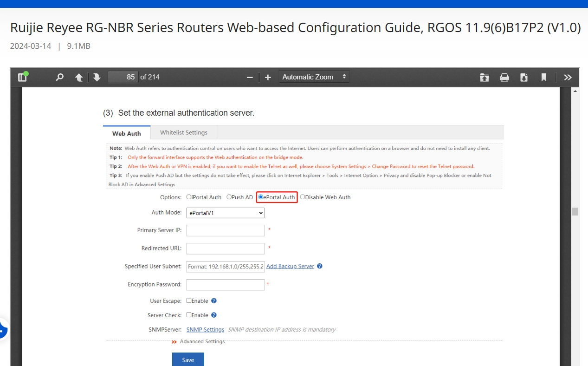Click the bookmark current view icon
Viewport: 588px width, 366px height.
tap(544, 77)
